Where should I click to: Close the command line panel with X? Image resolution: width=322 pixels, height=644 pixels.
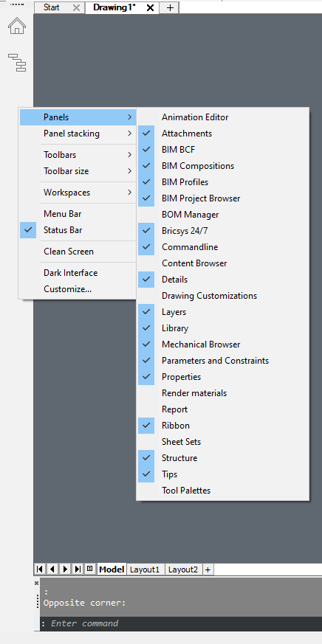pyautogui.click(x=37, y=583)
